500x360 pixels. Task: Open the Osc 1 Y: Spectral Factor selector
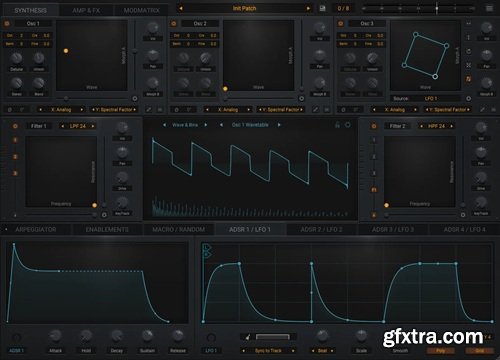coord(114,109)
